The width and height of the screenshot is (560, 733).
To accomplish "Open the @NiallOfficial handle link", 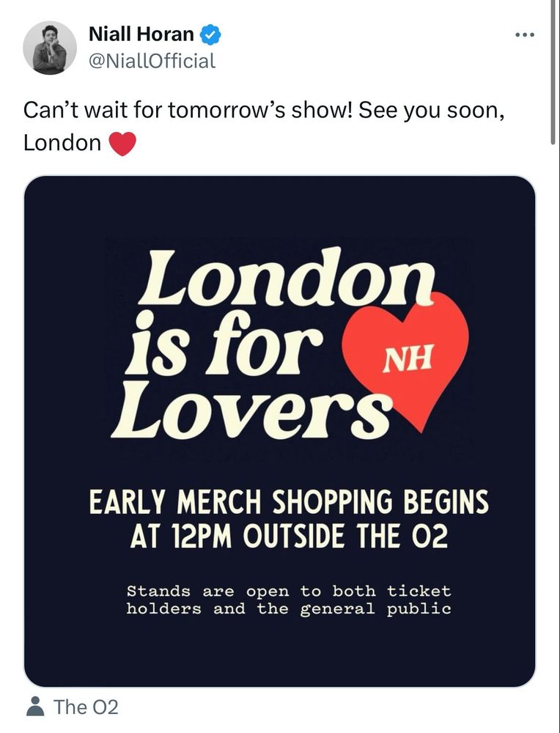I will pos(152,61).
